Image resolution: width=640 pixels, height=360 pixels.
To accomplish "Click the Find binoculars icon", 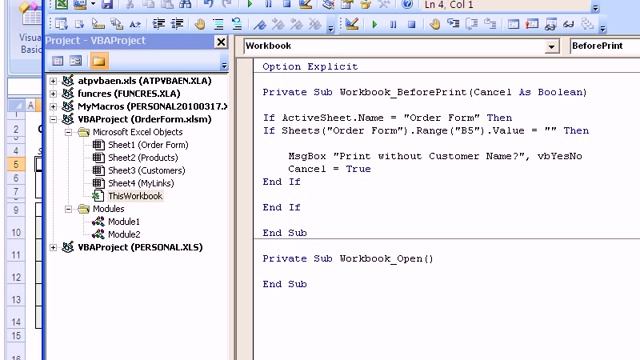I will (x=185, y=4).
